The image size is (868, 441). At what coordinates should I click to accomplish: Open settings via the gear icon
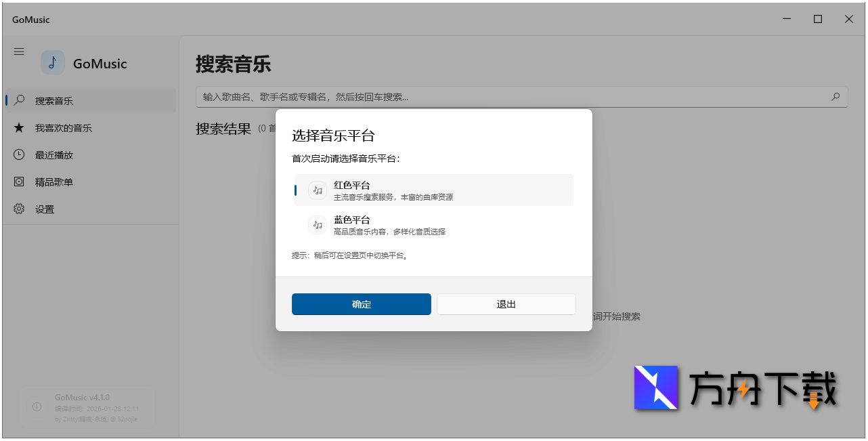19,209
